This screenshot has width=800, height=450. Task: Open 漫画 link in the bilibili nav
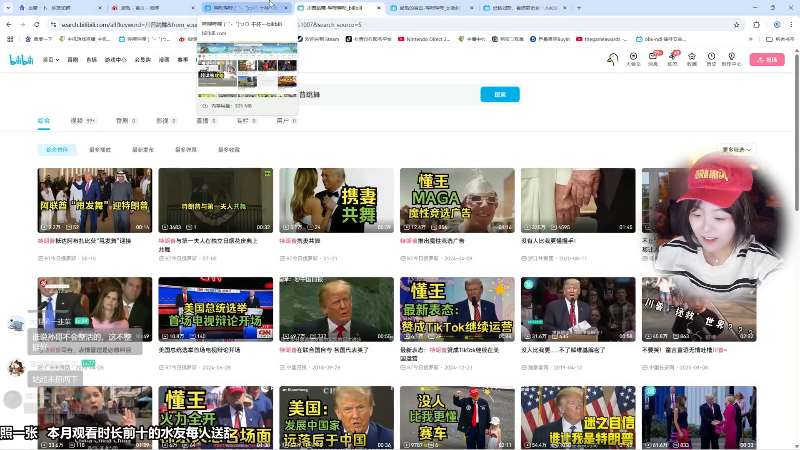coord(164,60)
